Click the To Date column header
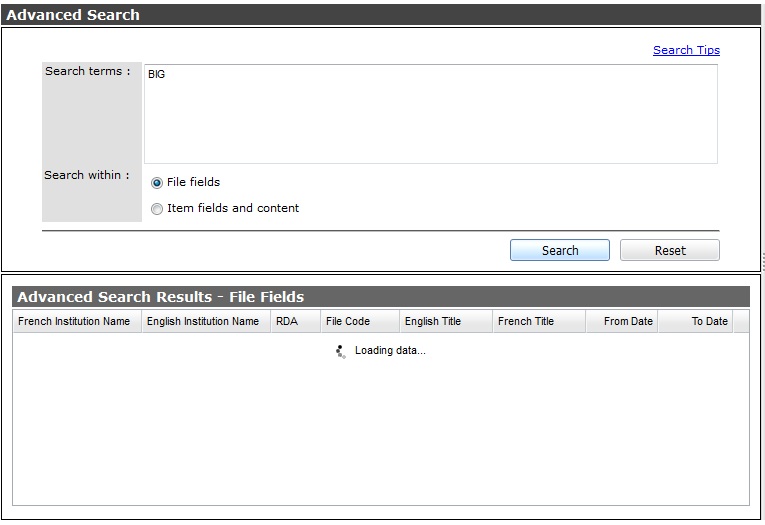 (x=709, y=321)
